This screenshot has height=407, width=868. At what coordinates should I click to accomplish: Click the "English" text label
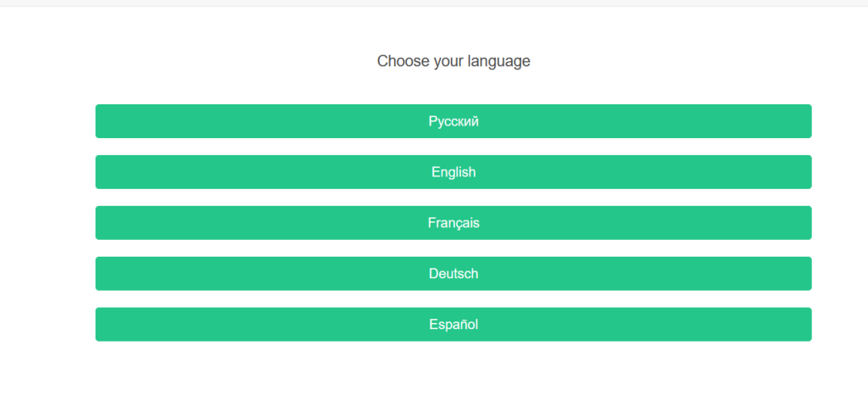453,172
